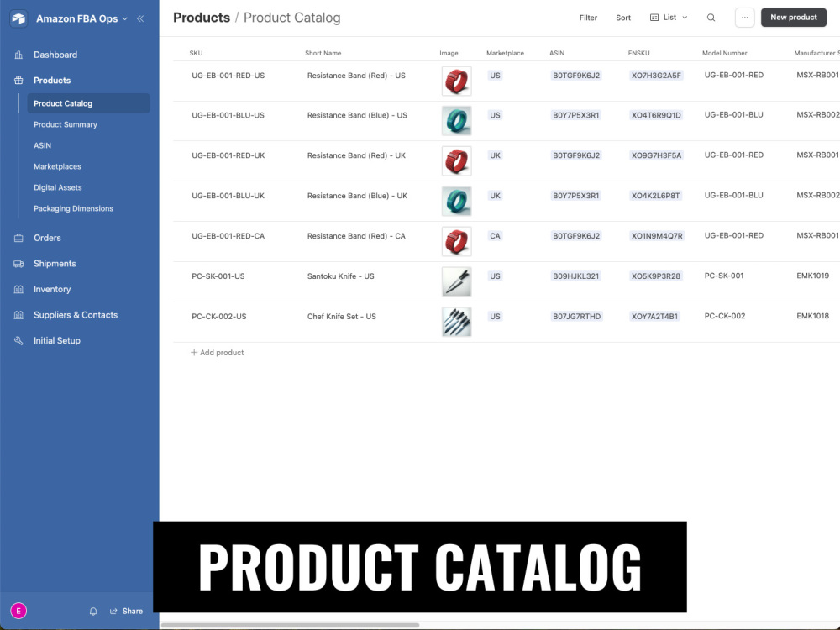Click the Inventory building icon in the sidebar
Image resolution: width=840 pixels, height=630 pixels.
[18, 289]
